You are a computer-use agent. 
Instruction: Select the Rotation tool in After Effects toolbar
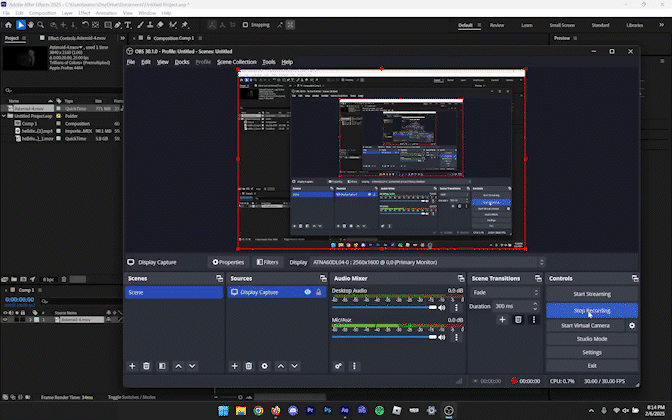click(85, 25)
